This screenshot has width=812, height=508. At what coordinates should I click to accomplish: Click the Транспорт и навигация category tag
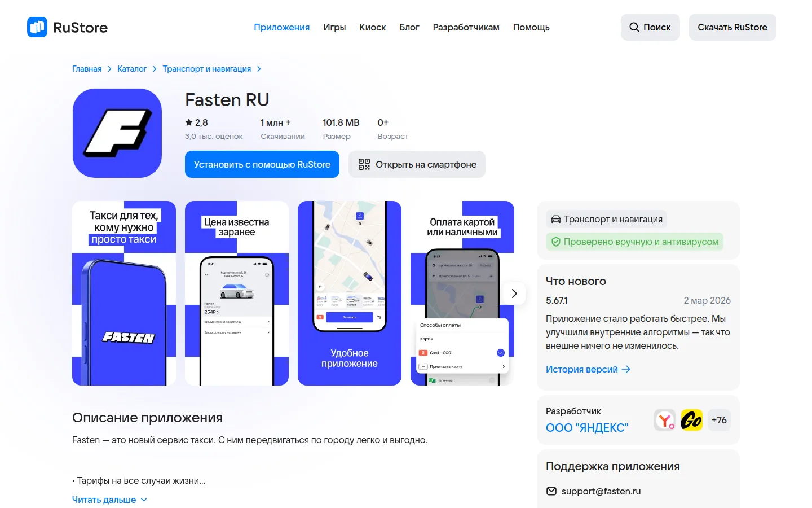click(607, 219)
